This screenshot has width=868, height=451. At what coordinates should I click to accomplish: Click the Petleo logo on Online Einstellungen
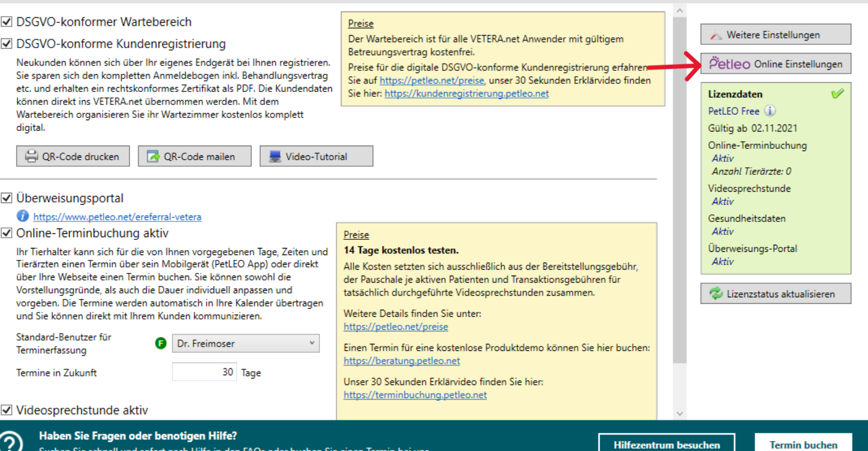(x=729, y=63)
